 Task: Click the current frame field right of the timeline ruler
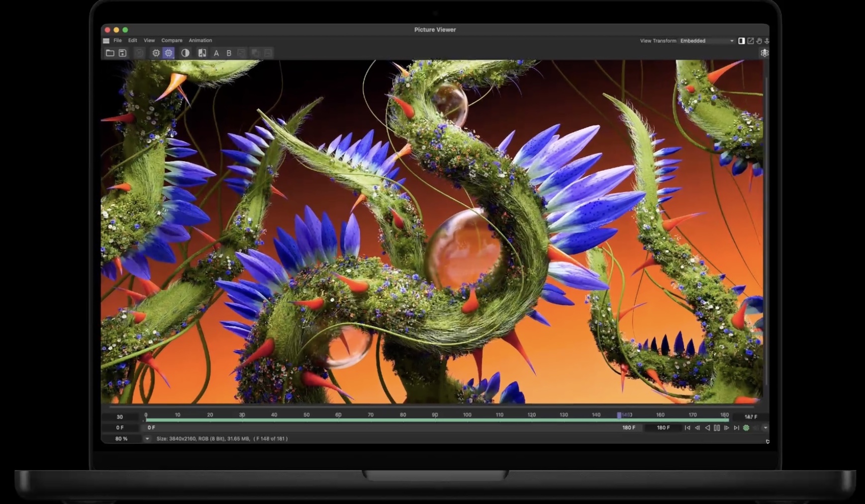point(751,417)
